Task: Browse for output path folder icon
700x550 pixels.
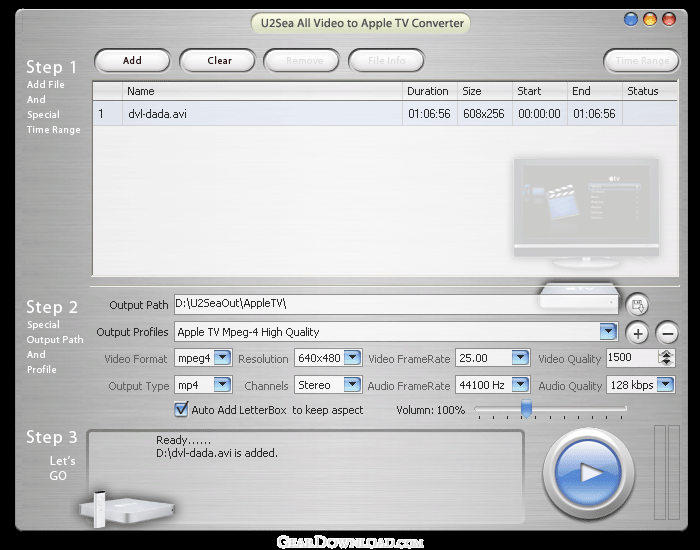Action: point(637,305)
